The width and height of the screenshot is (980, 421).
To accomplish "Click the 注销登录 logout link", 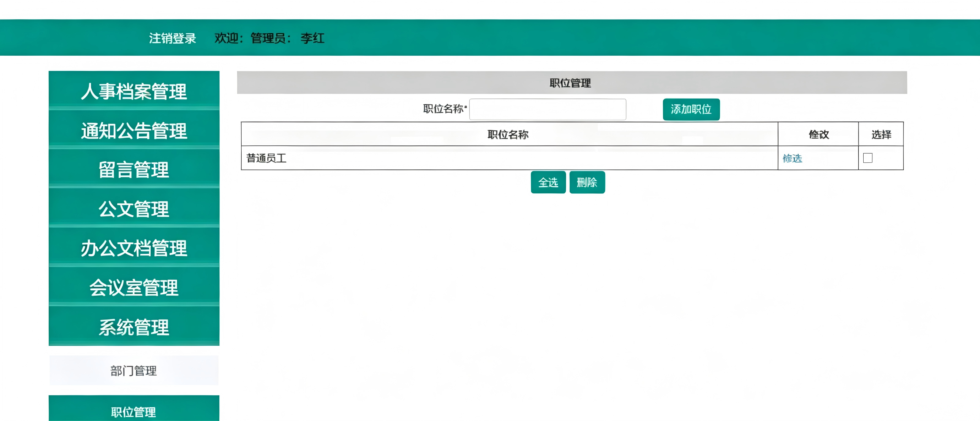I will click(x=172, y=38).
